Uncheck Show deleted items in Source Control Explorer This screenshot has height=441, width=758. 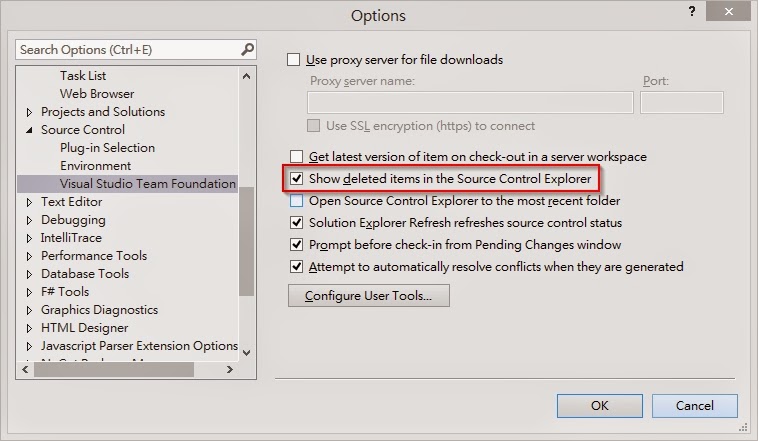[296, 178]
